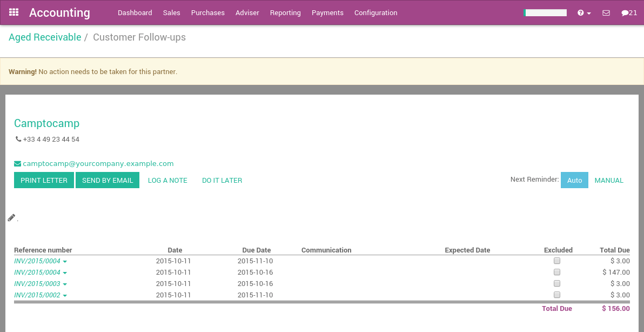Image resolution: width=644 pixels, height=332 pixels.
Task: Click the phone icon next to Camptocamp's number
Action: point(18,139)
